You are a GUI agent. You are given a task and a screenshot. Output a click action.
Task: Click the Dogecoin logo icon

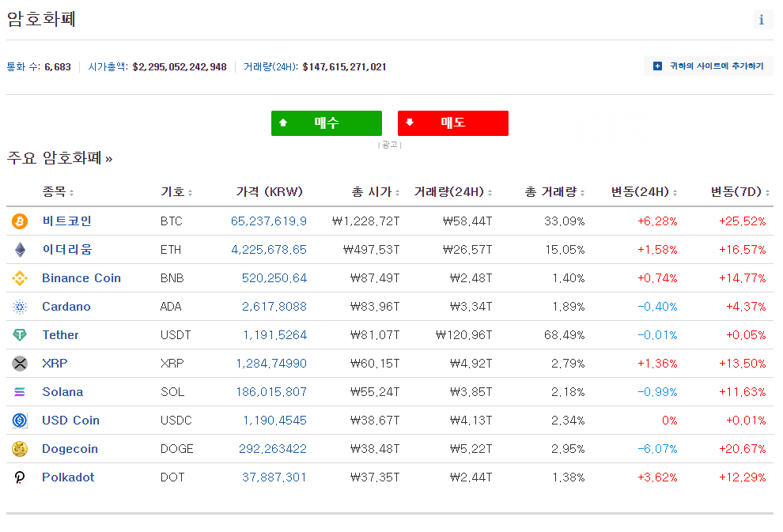pyautogui.click(x=20, y=449)
